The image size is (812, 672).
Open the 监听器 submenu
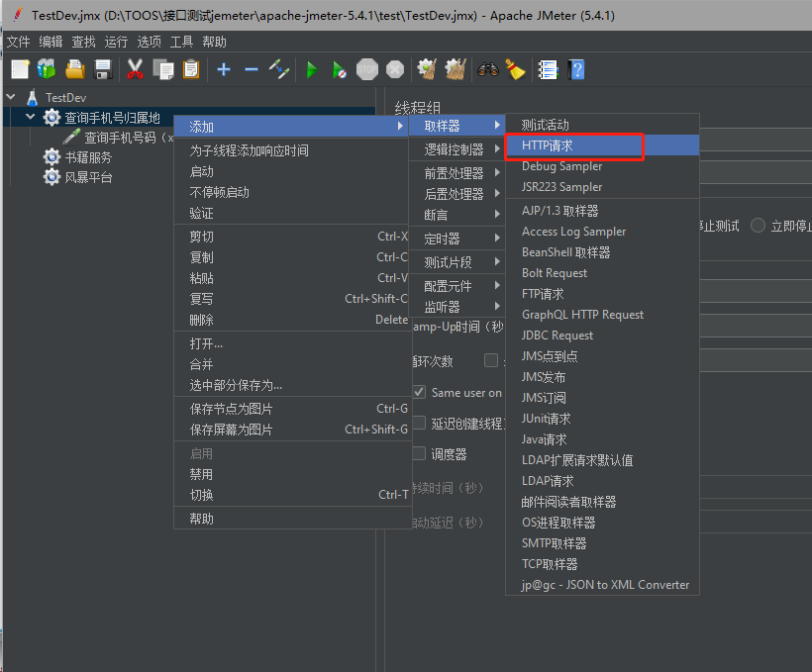(x=457, y=307)
